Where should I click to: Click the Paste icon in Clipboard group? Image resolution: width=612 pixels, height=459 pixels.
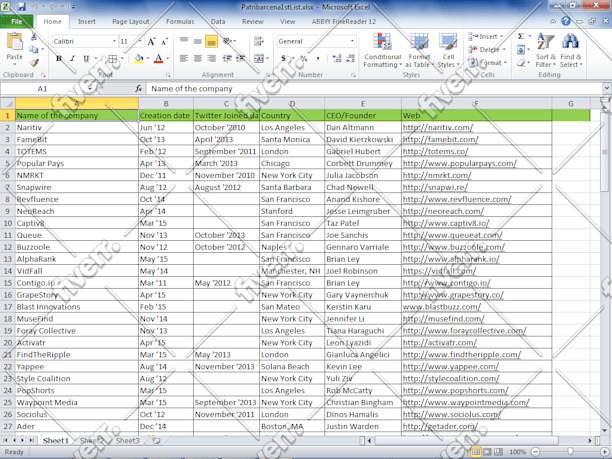(x=14, y=46)
